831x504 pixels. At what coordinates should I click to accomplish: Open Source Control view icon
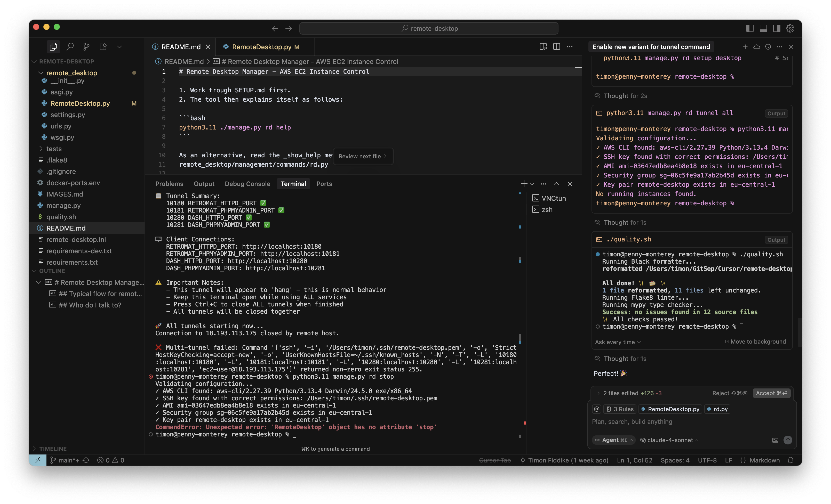tap(87, 46)
